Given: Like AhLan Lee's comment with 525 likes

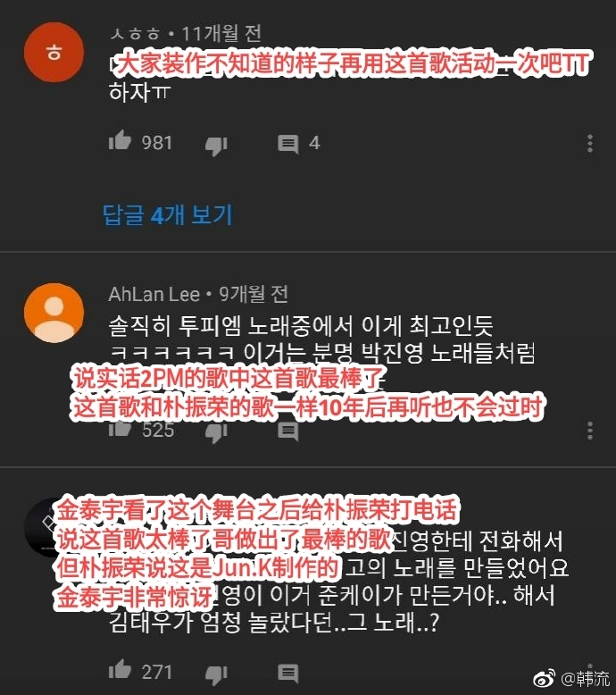Looking at the screenshot, I should 120,428.
